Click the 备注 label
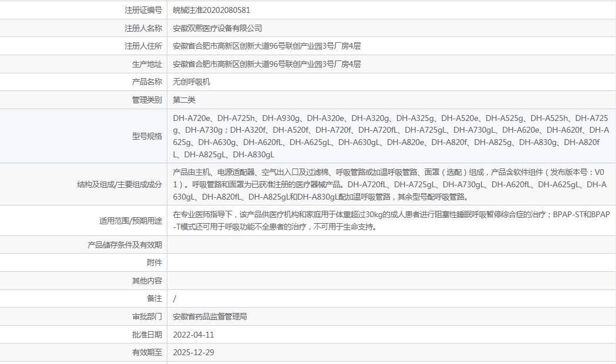 tap(154, 298)
